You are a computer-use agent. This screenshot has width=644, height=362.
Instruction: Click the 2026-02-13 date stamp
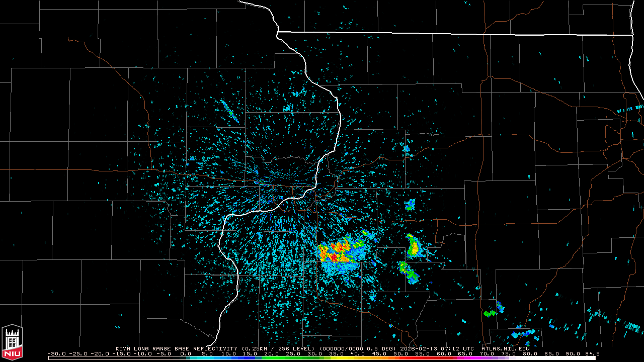click(419, 348)
